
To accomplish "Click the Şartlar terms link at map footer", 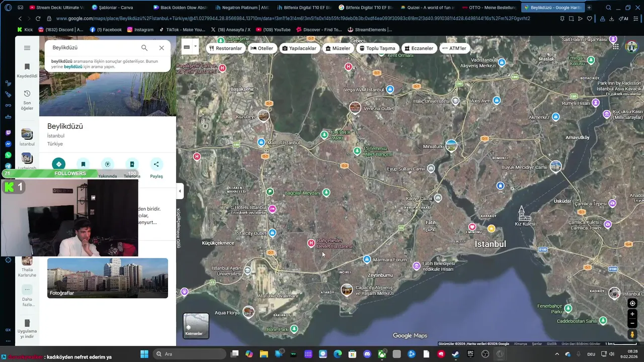I will [x=537, y=344].
